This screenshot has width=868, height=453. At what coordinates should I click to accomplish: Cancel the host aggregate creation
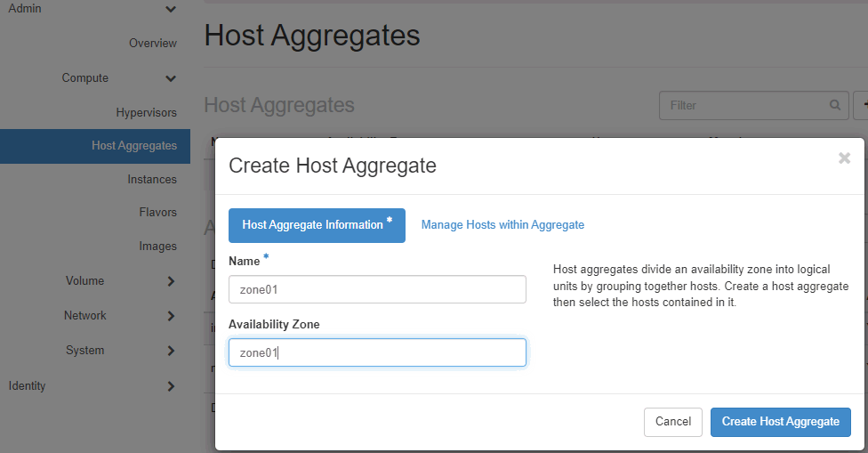[672, 422]
